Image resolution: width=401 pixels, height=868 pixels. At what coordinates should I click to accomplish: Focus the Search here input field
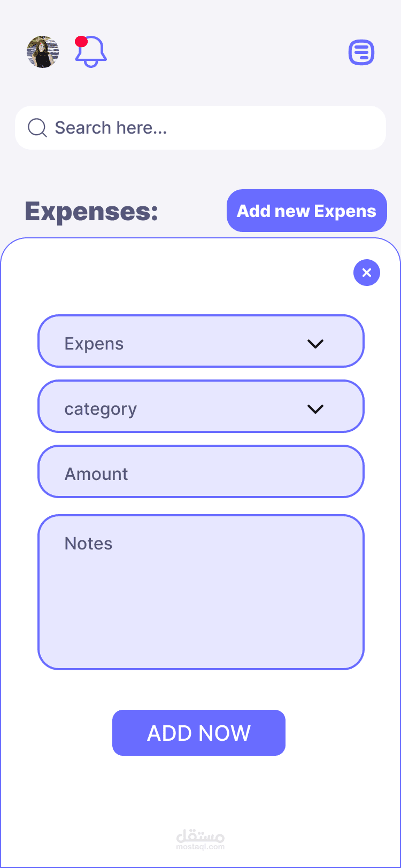click(x=200, y=128)
